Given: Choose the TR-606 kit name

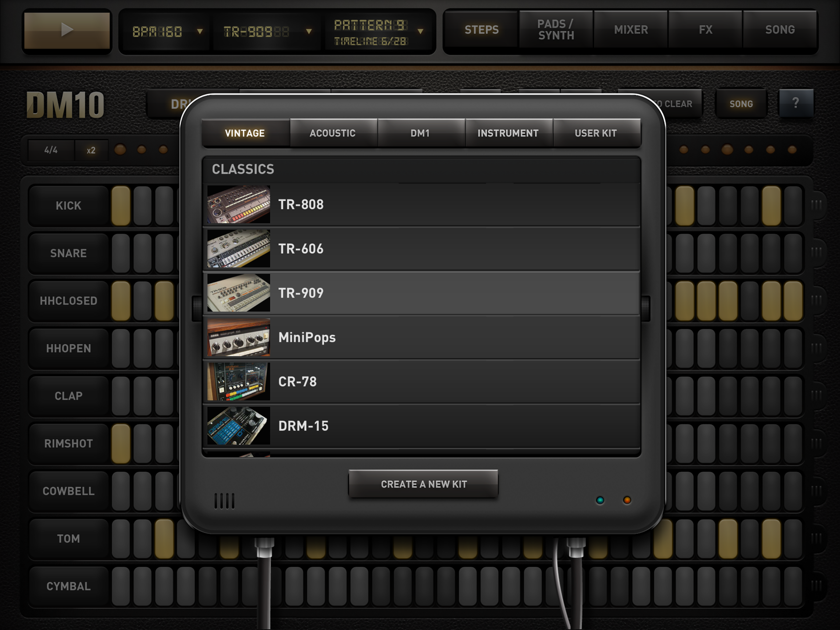Looking at the screenshot, I should pos(301,249).
